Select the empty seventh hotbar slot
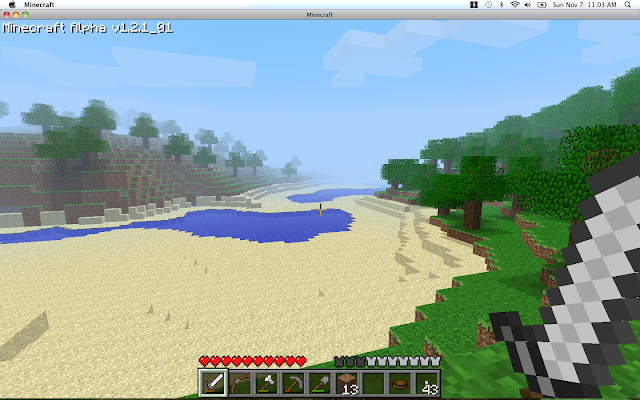 click(x=373, y=384)
